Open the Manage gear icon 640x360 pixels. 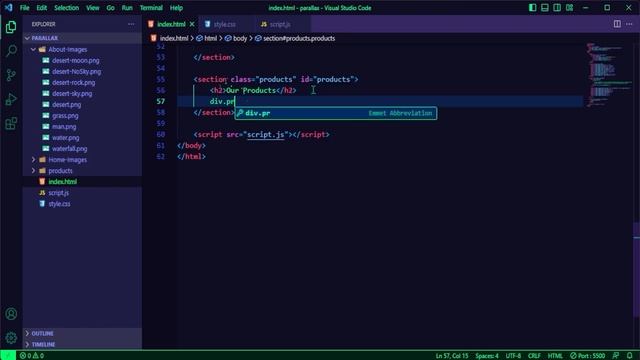coord(11,338)
